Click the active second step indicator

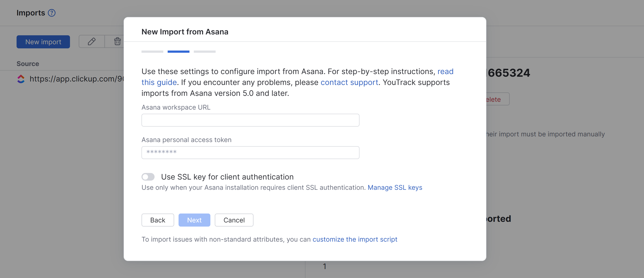click(x=178, y=52)
